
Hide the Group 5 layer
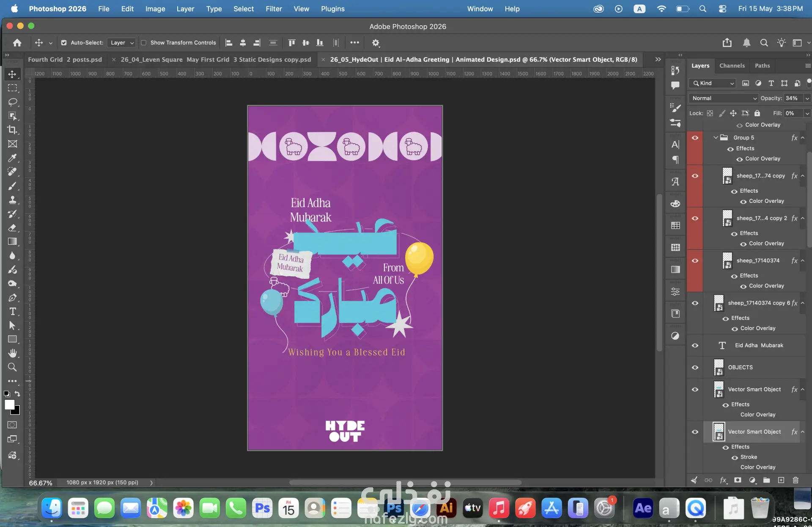tap(695, 138)
